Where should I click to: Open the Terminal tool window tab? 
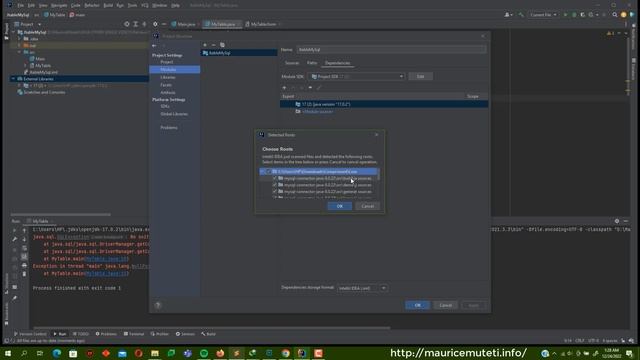[x=134, y=334]
